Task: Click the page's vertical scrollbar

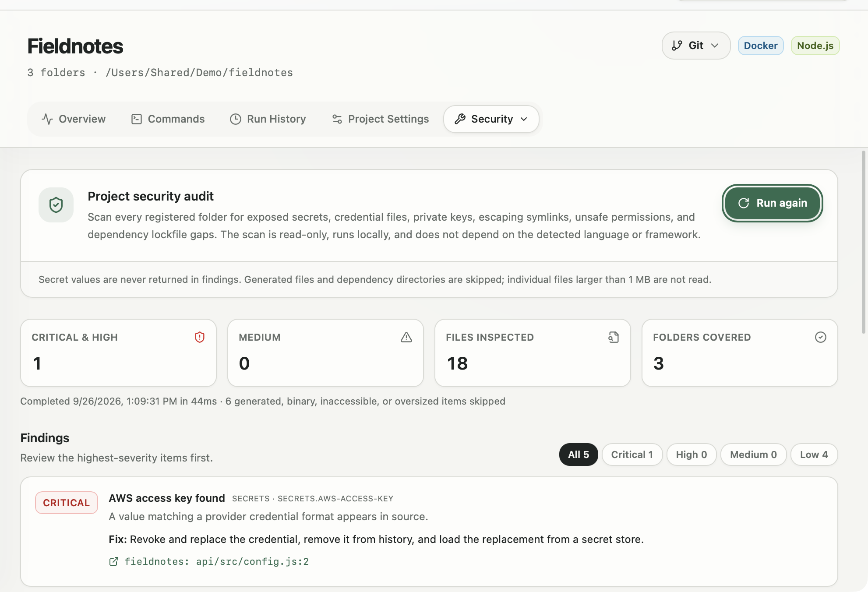Action: pos(864,242)
